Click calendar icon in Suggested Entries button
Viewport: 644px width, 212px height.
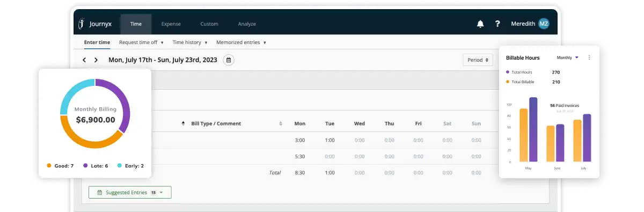[99, 192]
